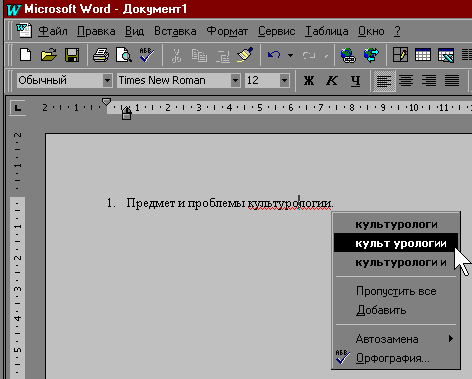Run spelling check ABC toolbar icon
This screenshot has height=379, width=472.
146,55
